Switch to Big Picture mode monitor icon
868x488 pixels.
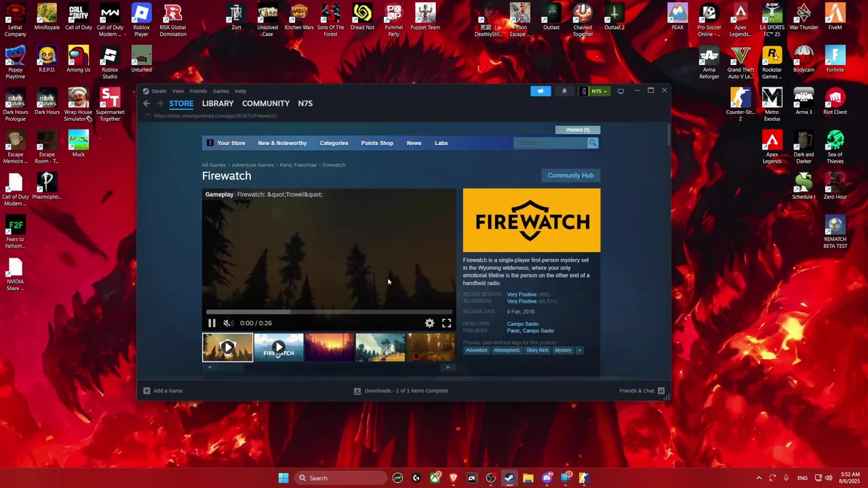pos(620,91)
